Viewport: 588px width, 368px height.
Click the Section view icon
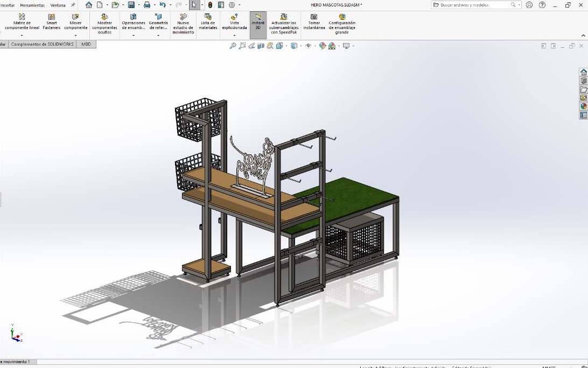261,46
